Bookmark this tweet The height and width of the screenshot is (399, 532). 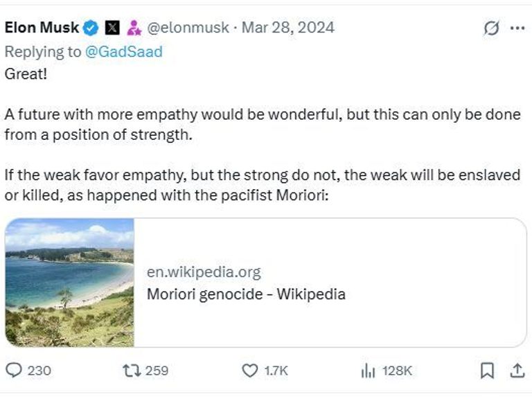488,371
